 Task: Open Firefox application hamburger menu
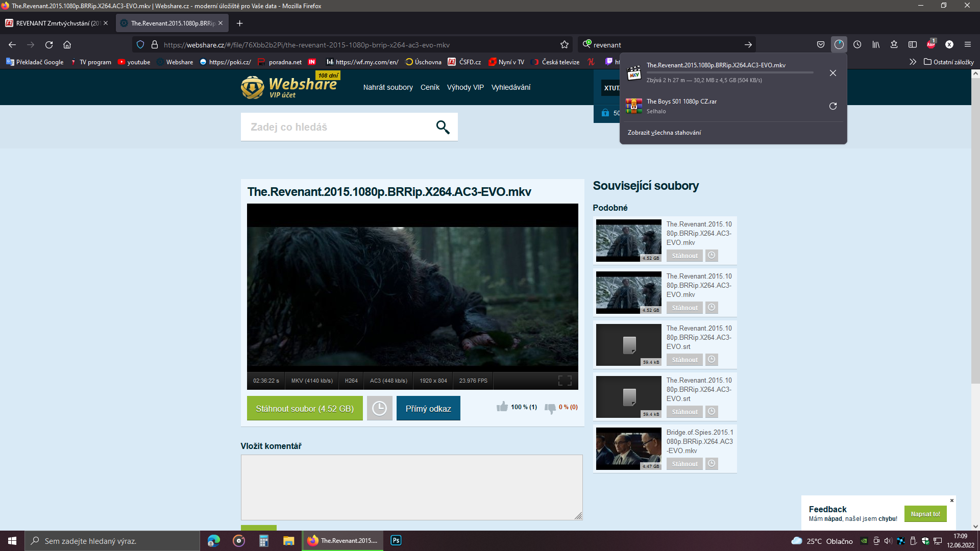click(x=967, y=45)
